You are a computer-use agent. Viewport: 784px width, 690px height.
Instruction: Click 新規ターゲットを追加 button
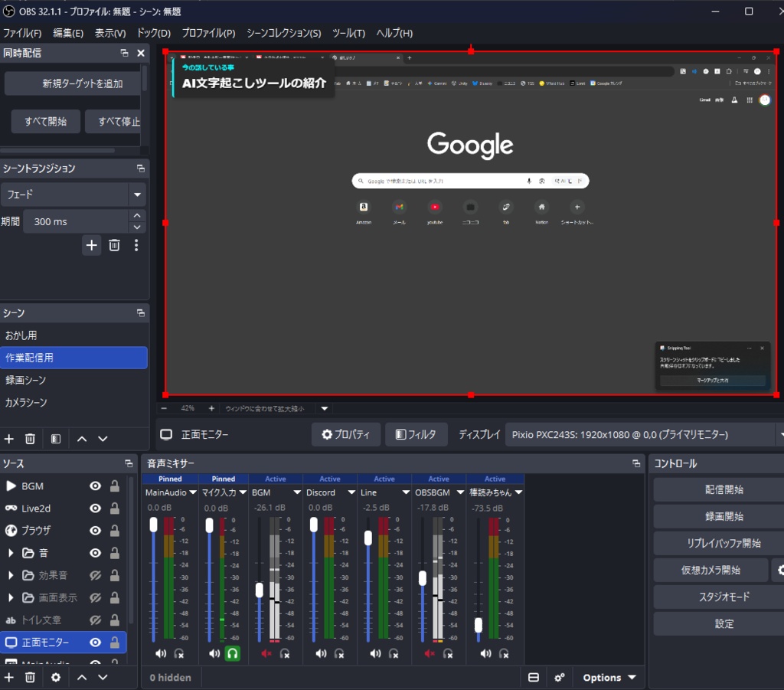(73, 83)
